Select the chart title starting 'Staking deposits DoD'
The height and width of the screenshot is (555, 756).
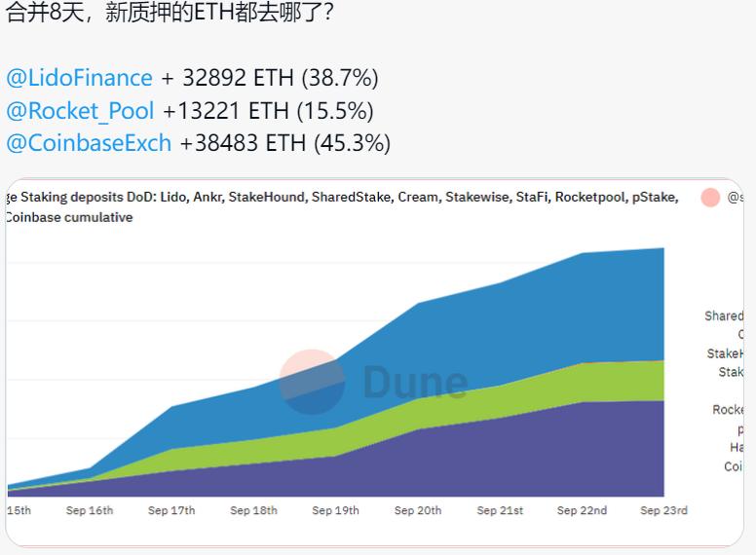[x=341, y=198]
